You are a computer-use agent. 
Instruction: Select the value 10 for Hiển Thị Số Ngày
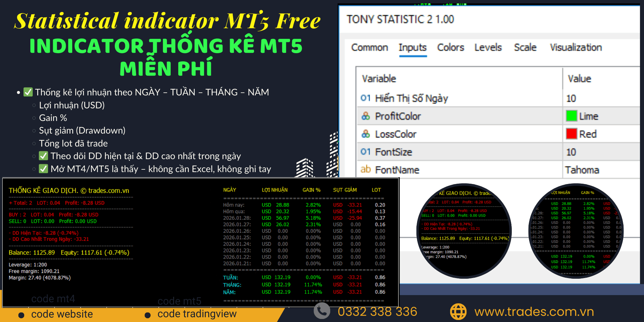(571, 98)
